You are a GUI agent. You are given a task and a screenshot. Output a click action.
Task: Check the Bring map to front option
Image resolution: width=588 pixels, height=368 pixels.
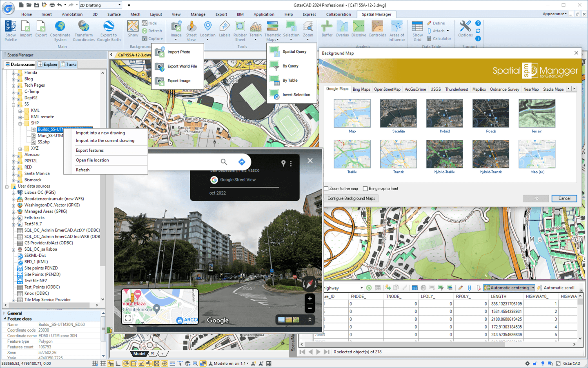[x=365, y=188]
